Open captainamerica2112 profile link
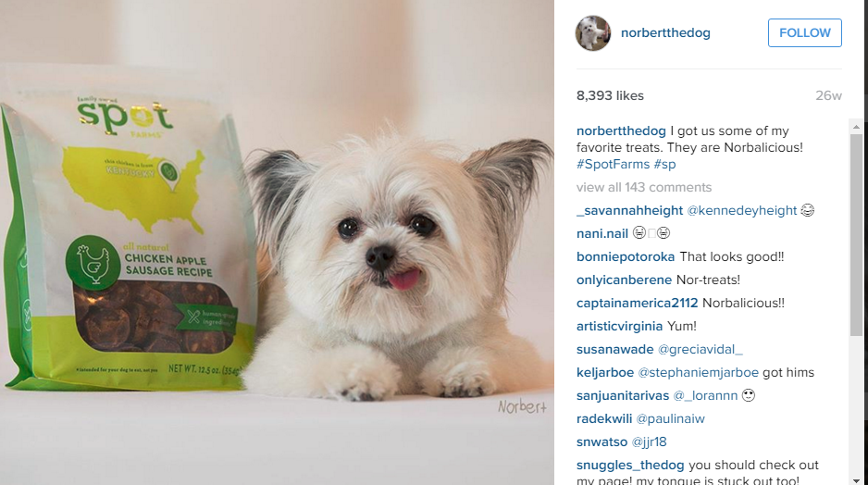 tap(638, 303)
